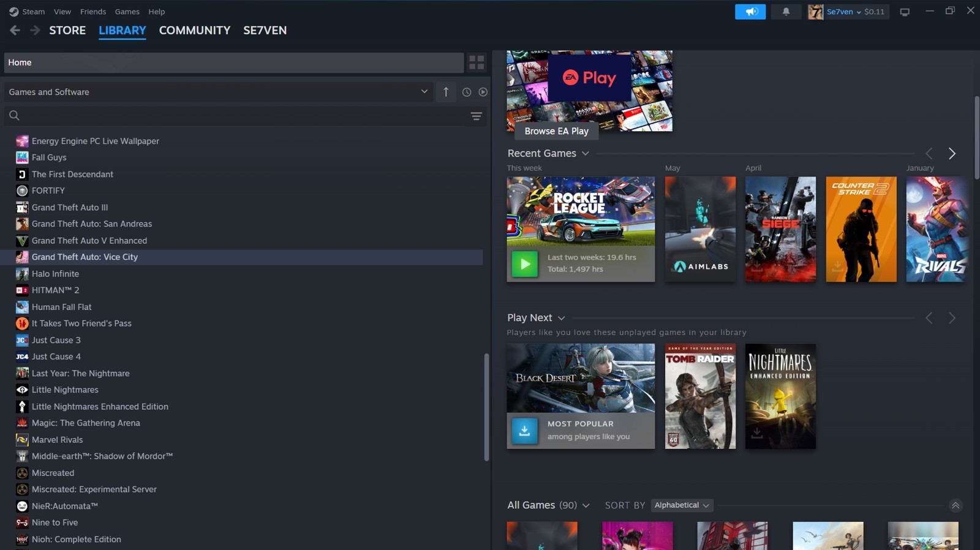The width and height of the screenshot is (980, 550).
Task: Switch to the LIBRARY tab
Action: 123,30
